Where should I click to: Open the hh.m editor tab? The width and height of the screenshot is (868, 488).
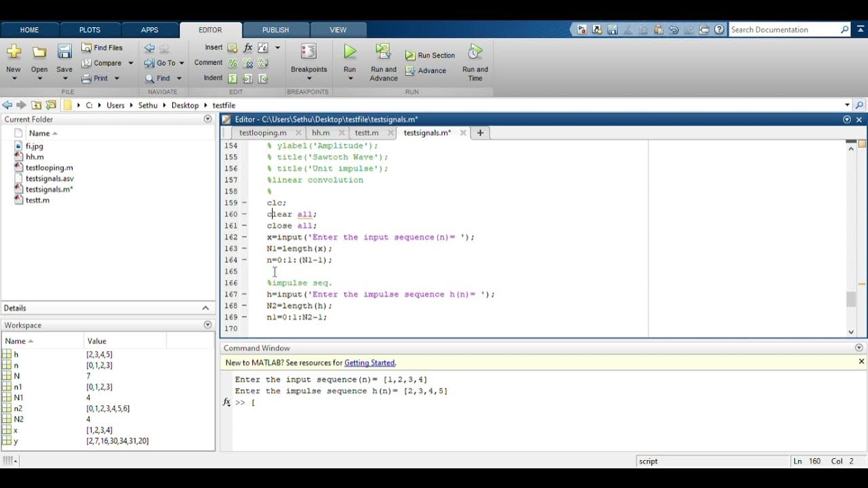tap(321, 133)
